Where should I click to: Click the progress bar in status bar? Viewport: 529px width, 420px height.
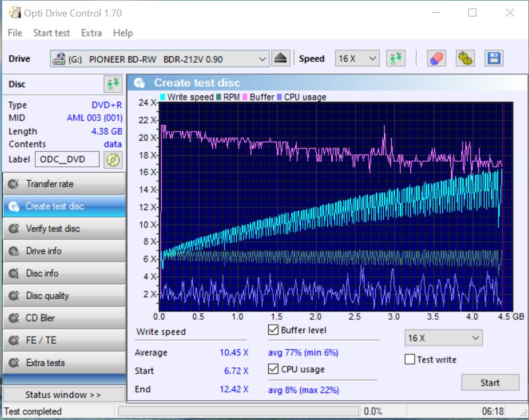click(238, 411)
